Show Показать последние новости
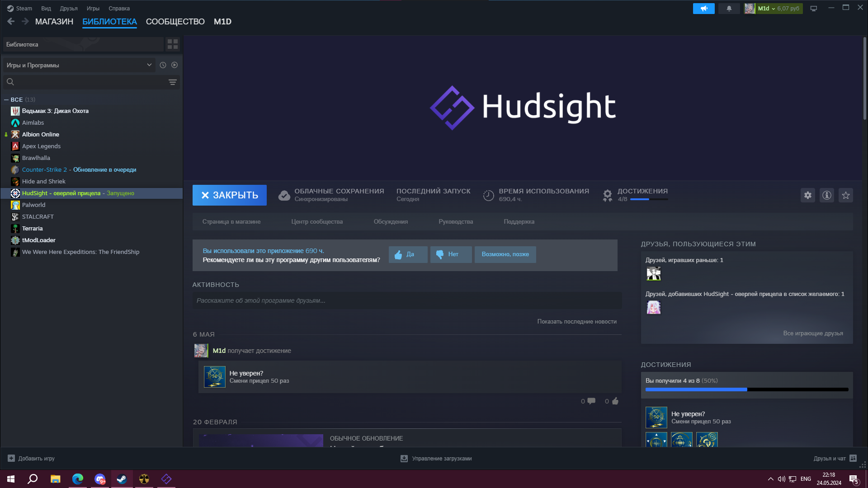868x488 pixels. 577,321
